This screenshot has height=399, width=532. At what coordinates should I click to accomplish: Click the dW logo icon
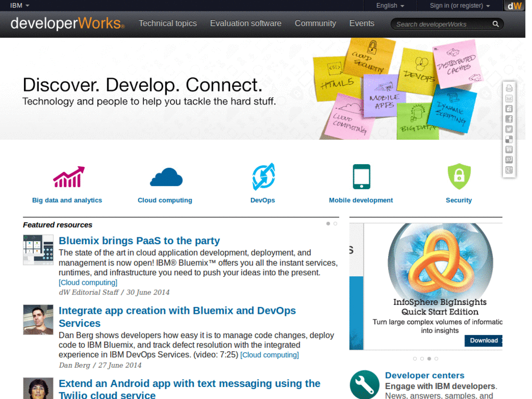click(x=514, y=6)
